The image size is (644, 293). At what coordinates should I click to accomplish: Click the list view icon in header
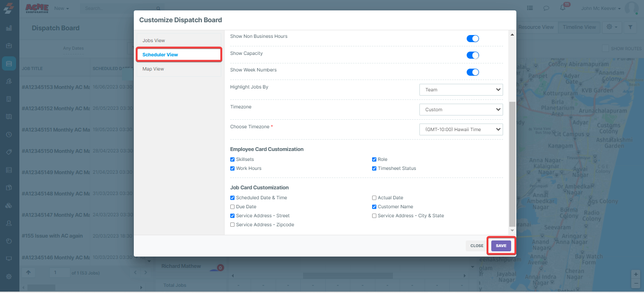pyautogui.click(x=530, y=8)
